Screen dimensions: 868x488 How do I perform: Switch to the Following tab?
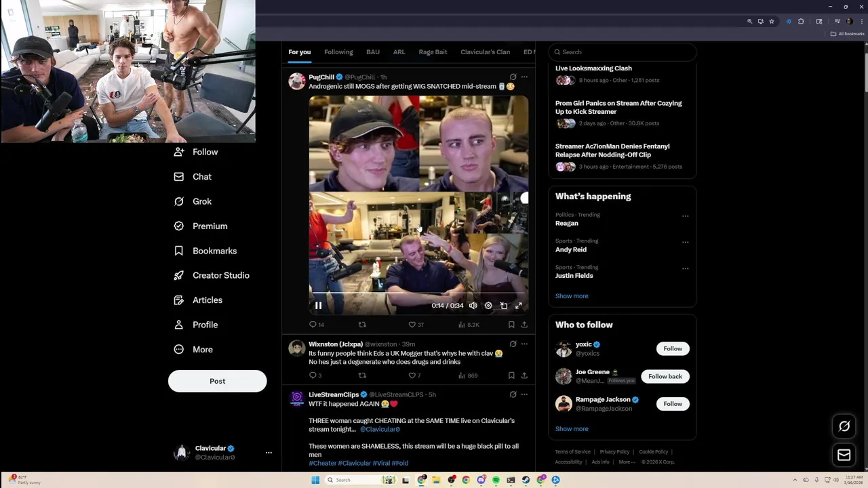(338, 52)
